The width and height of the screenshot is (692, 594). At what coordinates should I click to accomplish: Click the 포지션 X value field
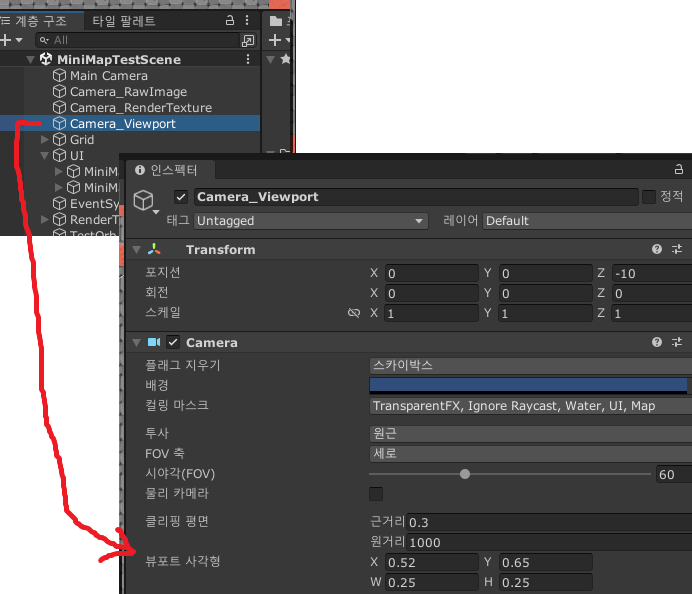432,274
